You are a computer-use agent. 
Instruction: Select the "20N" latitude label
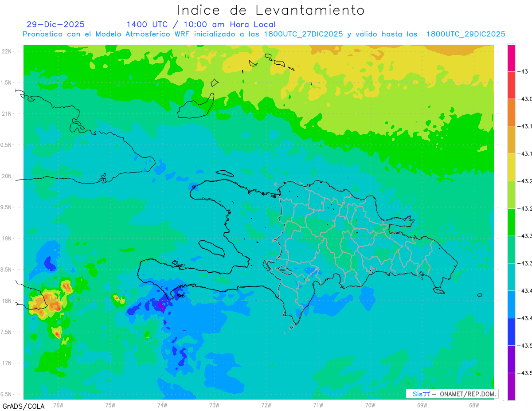8,176
